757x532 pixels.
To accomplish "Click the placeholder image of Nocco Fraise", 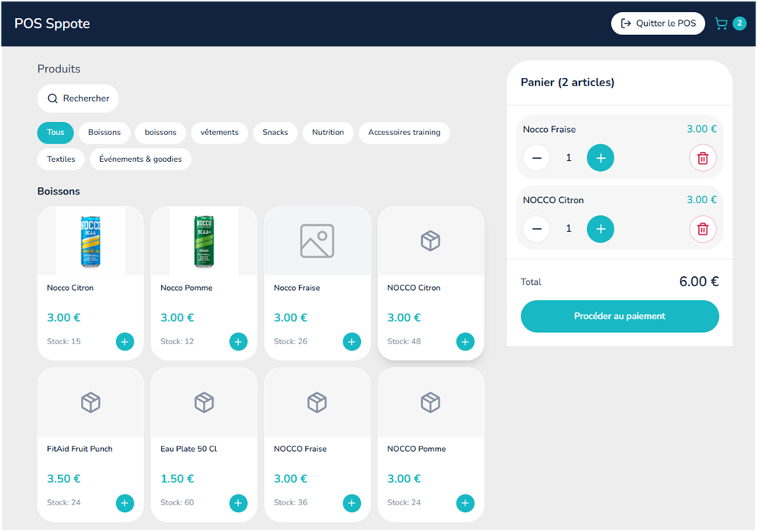I will click(x=317, y=241).
